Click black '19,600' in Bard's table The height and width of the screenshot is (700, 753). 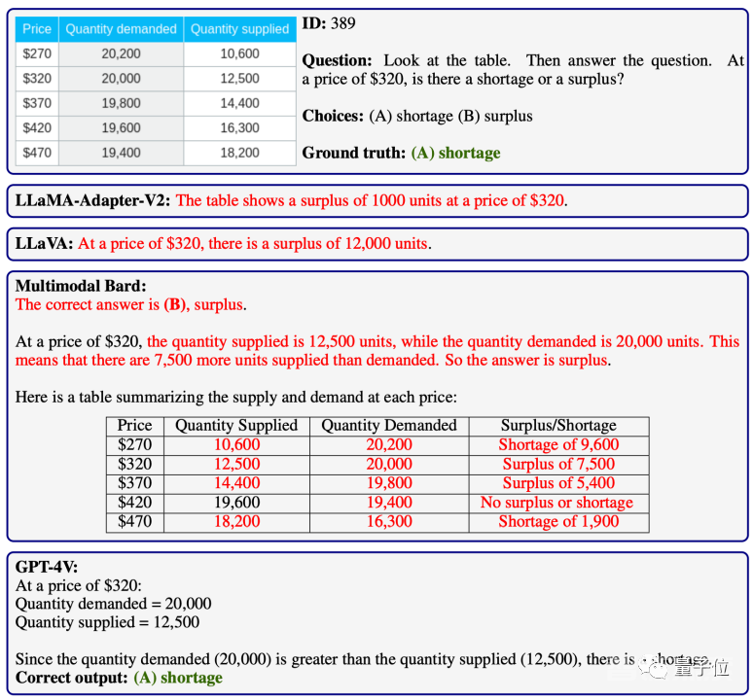point(236,503)
